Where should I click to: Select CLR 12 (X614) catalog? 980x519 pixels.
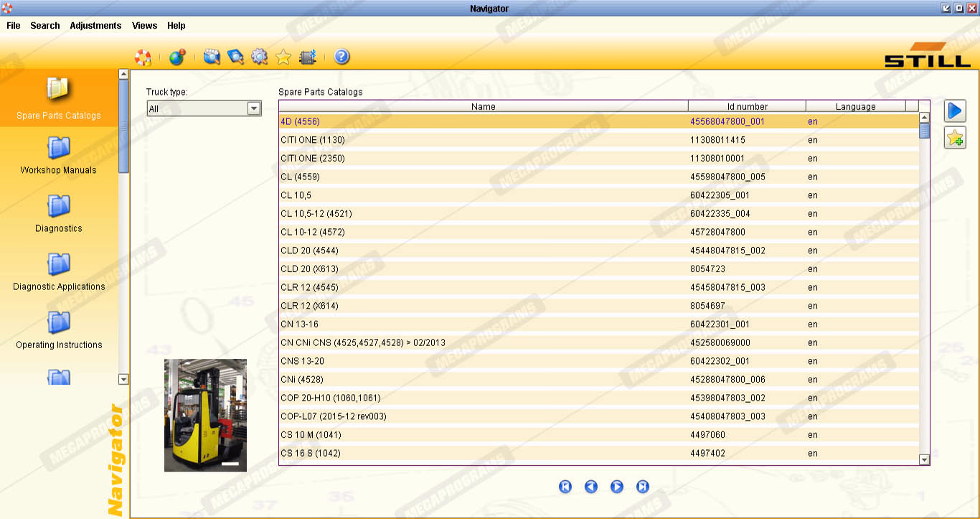(x=599, y=306)
